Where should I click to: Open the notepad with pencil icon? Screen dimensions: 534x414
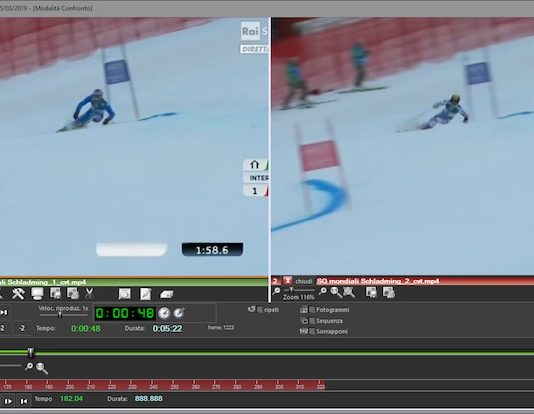coord(146,294)
